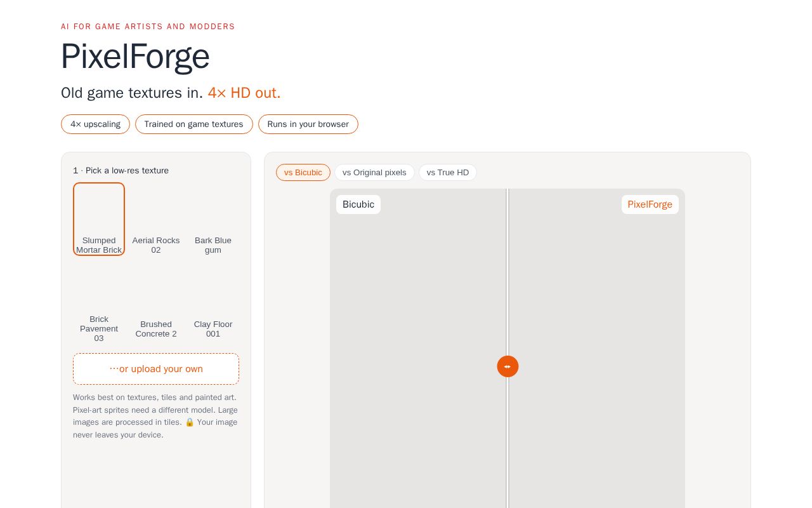Click the PixelForge label on comparison image
812x508 pixels.
click(650, 204)
